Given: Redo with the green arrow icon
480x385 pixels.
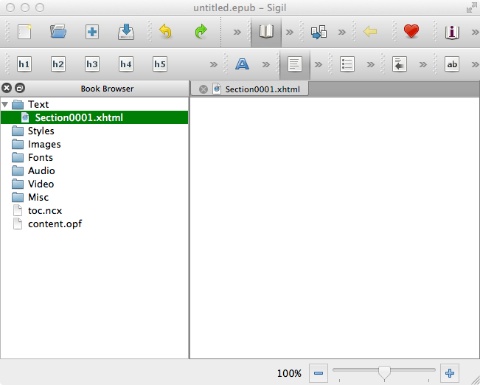Looking at the screenshot, I should point(201,32).
